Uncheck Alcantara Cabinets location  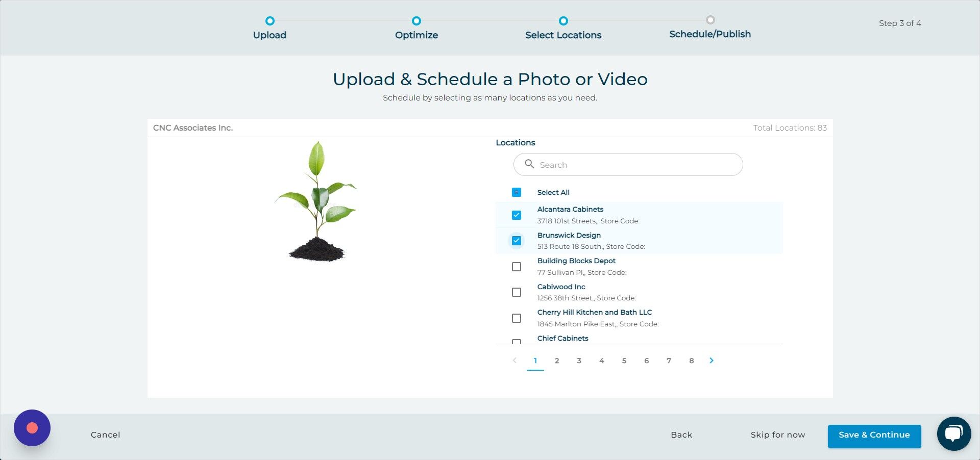517,215
